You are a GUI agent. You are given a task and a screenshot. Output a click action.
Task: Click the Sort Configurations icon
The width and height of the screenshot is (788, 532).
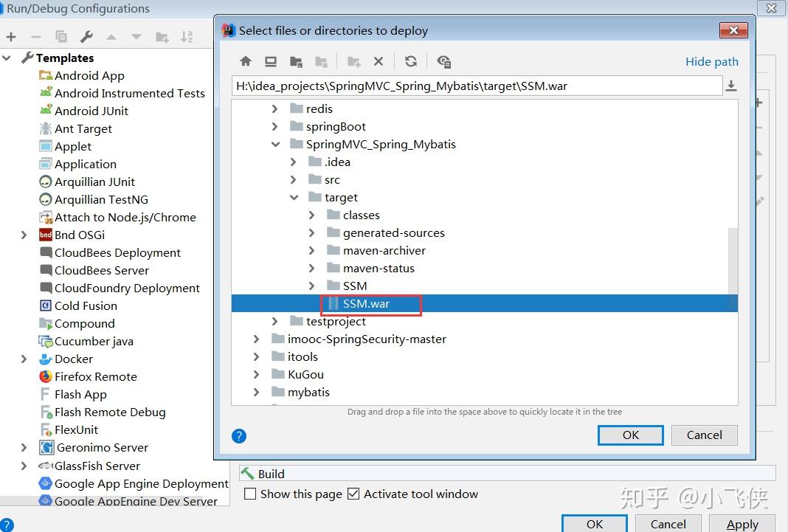[187, 37]
